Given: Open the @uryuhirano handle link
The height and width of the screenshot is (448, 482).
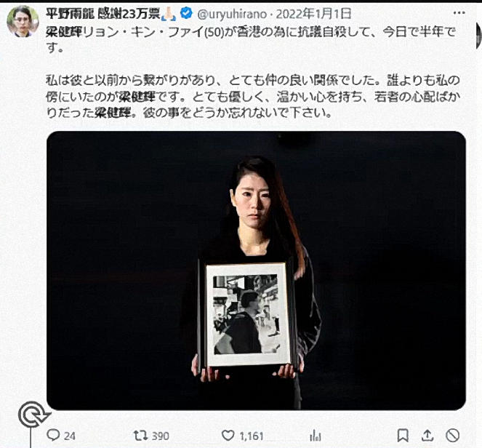Looking at the screenshot, I should 232,14.
